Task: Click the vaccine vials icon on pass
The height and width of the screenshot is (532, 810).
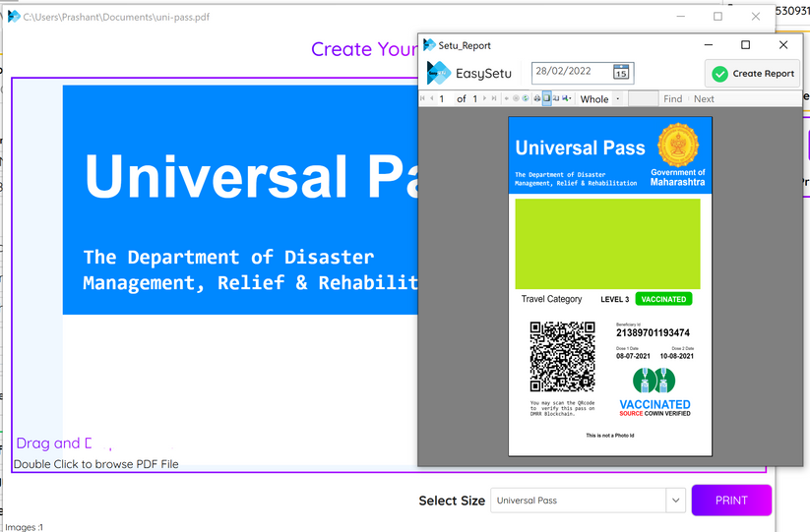Action: click(654, 381)
